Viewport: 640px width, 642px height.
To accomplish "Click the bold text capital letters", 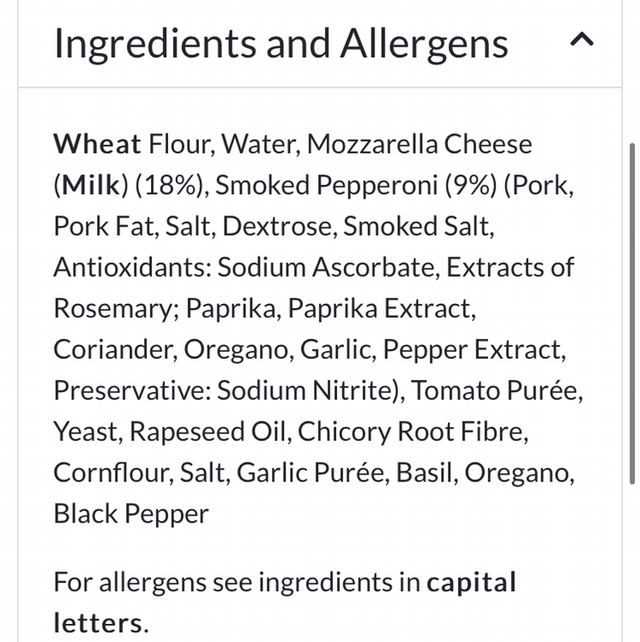I will [472, 582].
